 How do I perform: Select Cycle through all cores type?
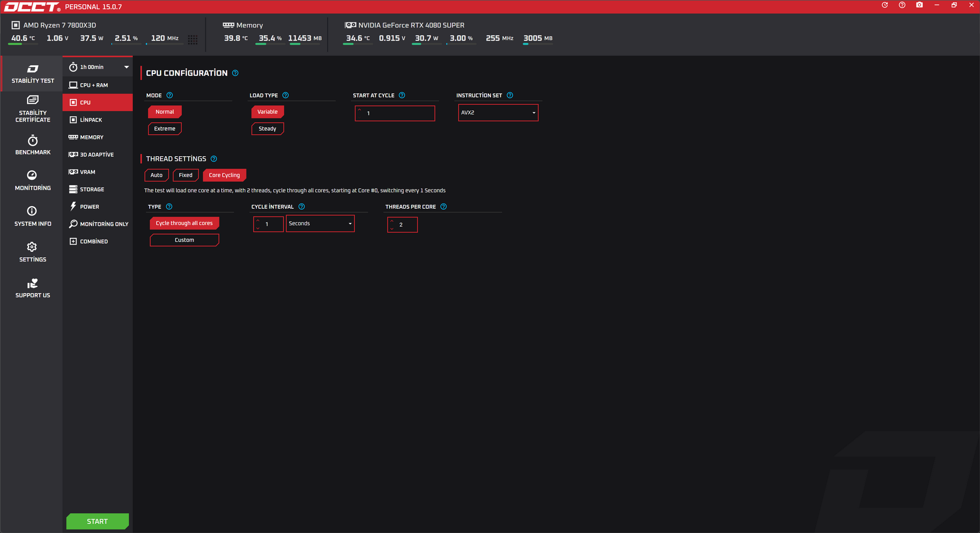[184, 223]
